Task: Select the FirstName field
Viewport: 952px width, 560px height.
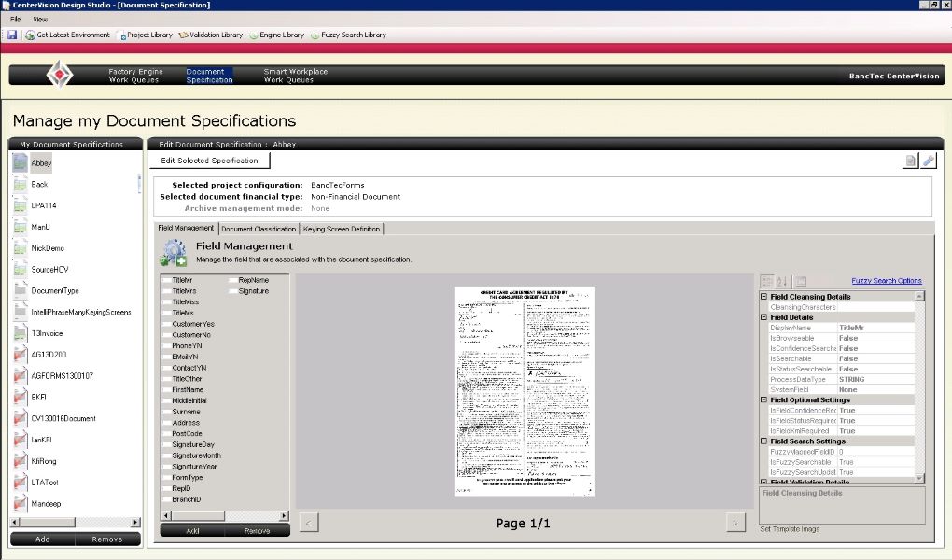Action: (188, 389)
